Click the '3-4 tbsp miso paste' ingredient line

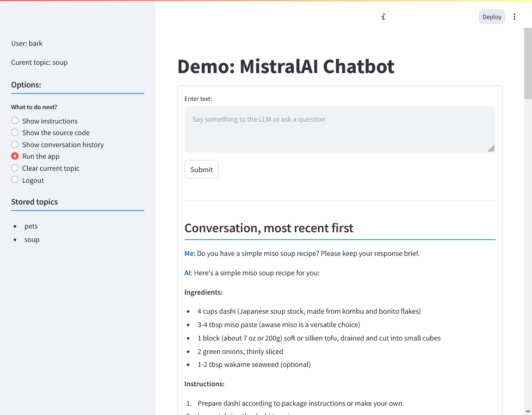(x=279, y=325)
